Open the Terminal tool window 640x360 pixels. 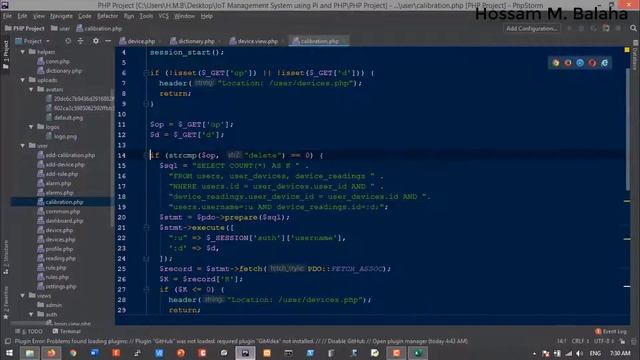[67, 331]
